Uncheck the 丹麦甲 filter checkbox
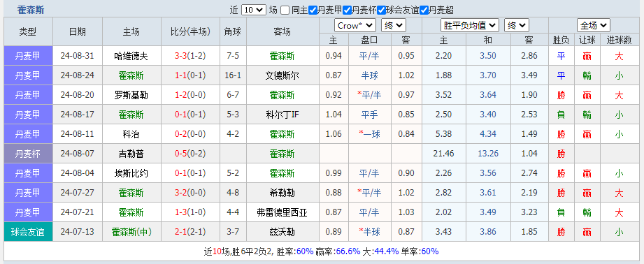This screenshot has height=264, width=644. pyautogui.click(x=313, y=10)
